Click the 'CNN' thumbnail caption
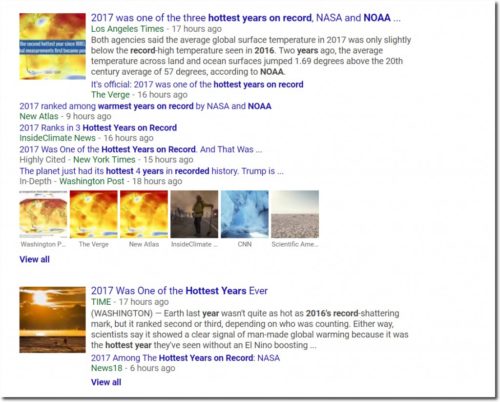 (245, 244)
